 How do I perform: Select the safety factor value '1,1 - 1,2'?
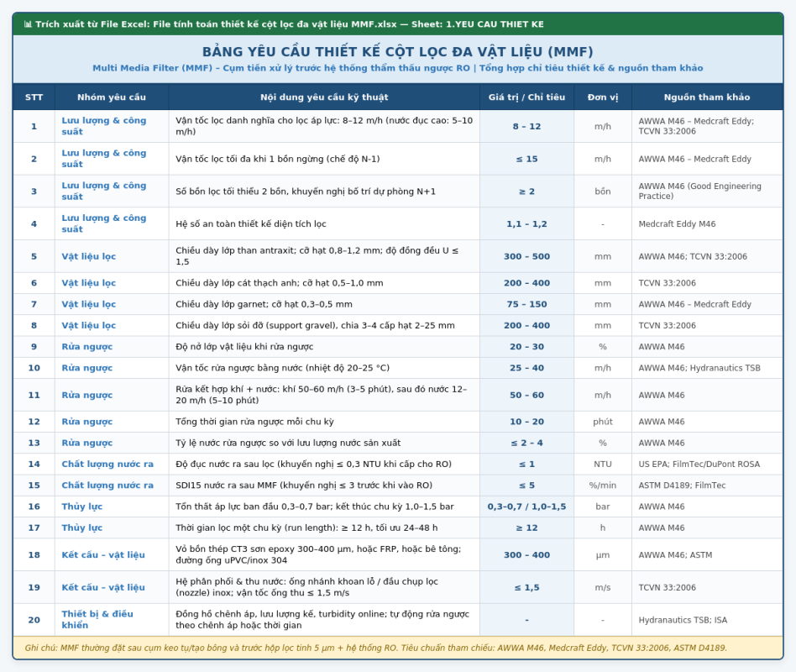point(527,224)
